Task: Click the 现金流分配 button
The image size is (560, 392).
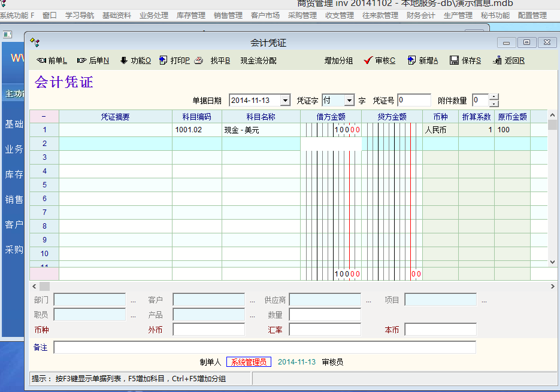Action: [259, 60]
